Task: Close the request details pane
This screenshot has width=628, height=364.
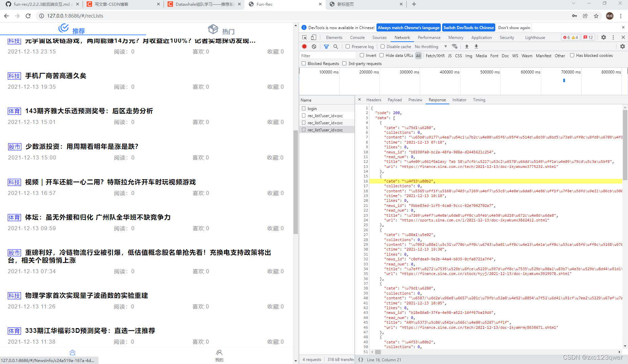Action: (360, 100)
